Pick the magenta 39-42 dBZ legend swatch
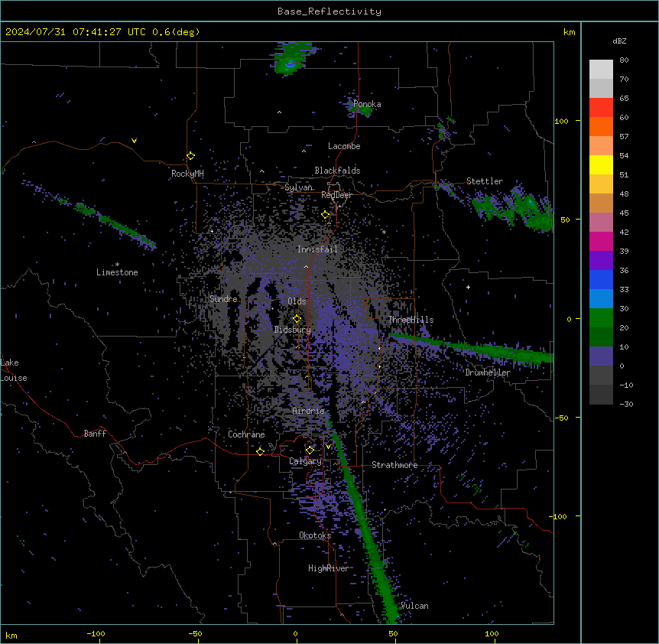Image resolution: width=659 pixels, height=644 pixels. (601, 241)
